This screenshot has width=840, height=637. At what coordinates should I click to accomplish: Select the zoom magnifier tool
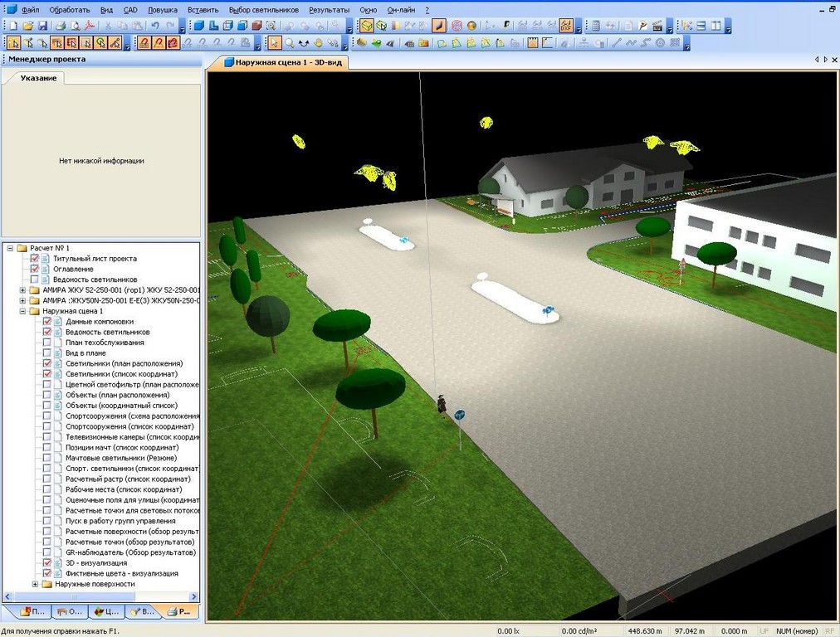(x=290, y=42)
